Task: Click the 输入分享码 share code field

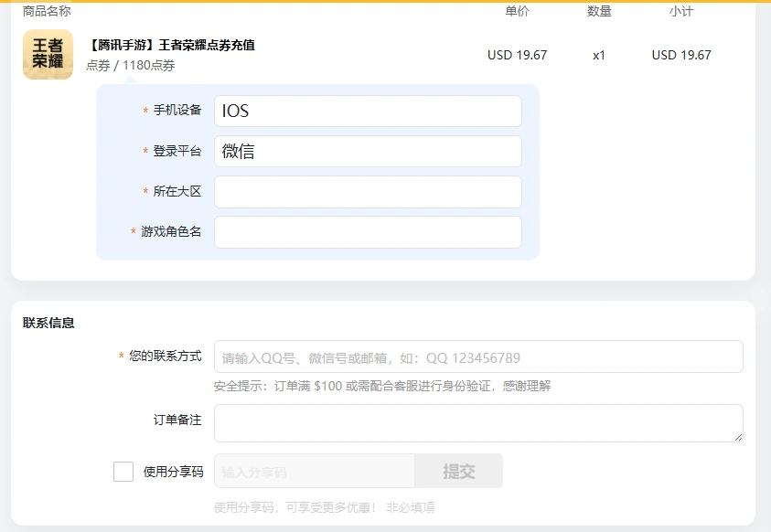Action: (x=315, y=471)
